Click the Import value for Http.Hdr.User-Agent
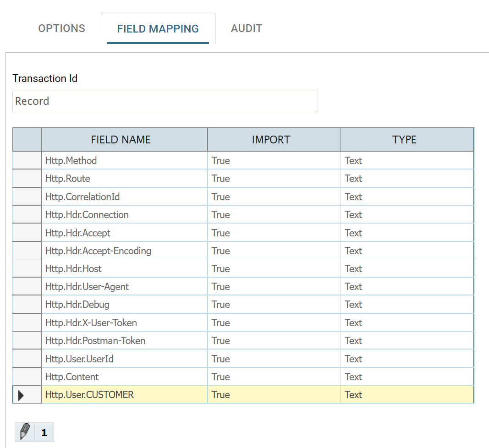The width and height of the screenshot is (489, 448). (274, 287)
